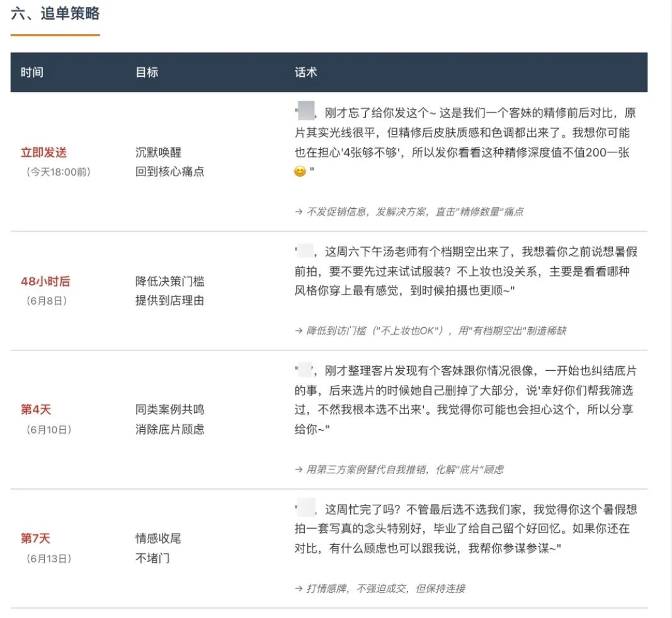Screen dimensions: 672x618
Task: Select the red "立即发送" time label
Action: click(43, 152)
